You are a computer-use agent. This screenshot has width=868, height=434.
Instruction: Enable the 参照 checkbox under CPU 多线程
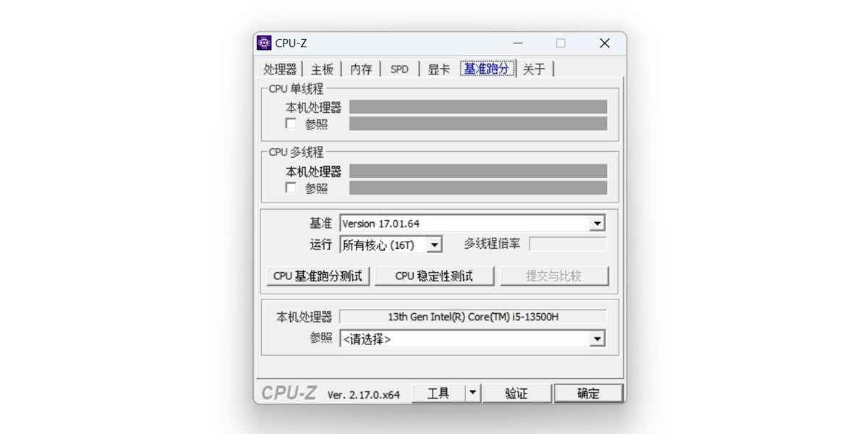click(x=290, y=187)
